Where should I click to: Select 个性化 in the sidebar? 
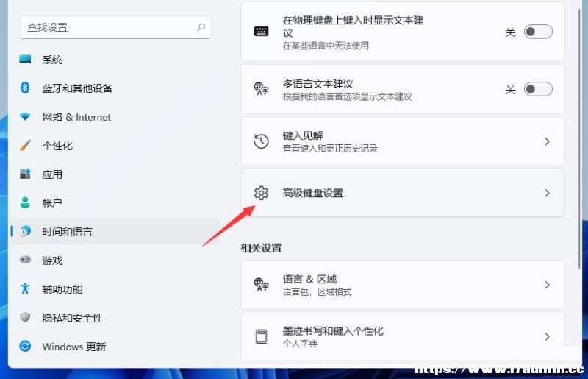click(x=115, y=146)
